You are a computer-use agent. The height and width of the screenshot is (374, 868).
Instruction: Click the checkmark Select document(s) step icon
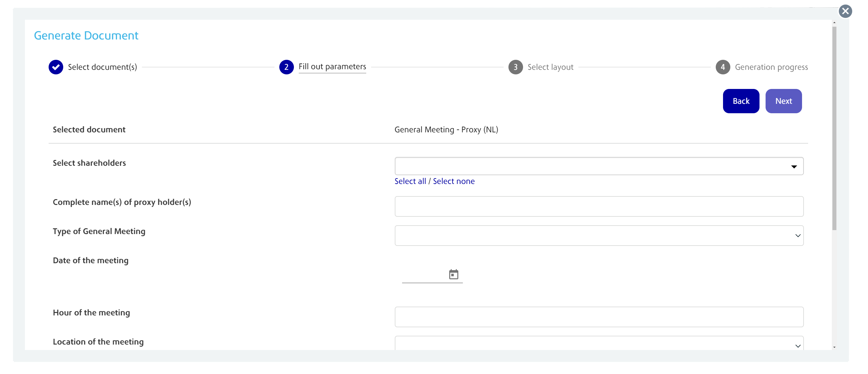click(56, 67)
